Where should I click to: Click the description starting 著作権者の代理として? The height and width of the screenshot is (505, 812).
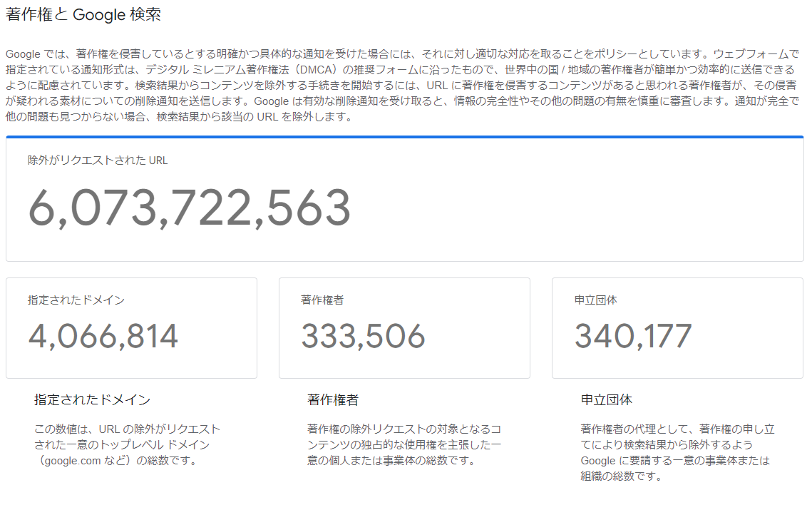[x=678, y=453]
